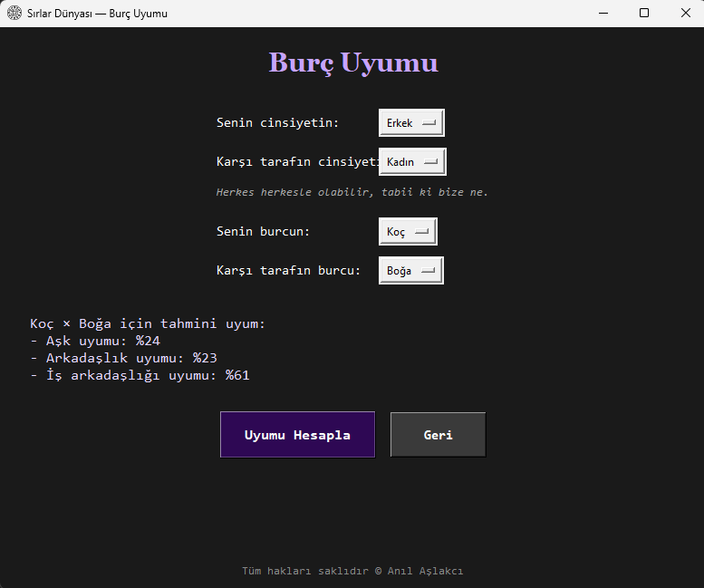
Task: Open the 'Karşı tarafın burcu' Boğa dropdown
Action: [x=411, y=271]
